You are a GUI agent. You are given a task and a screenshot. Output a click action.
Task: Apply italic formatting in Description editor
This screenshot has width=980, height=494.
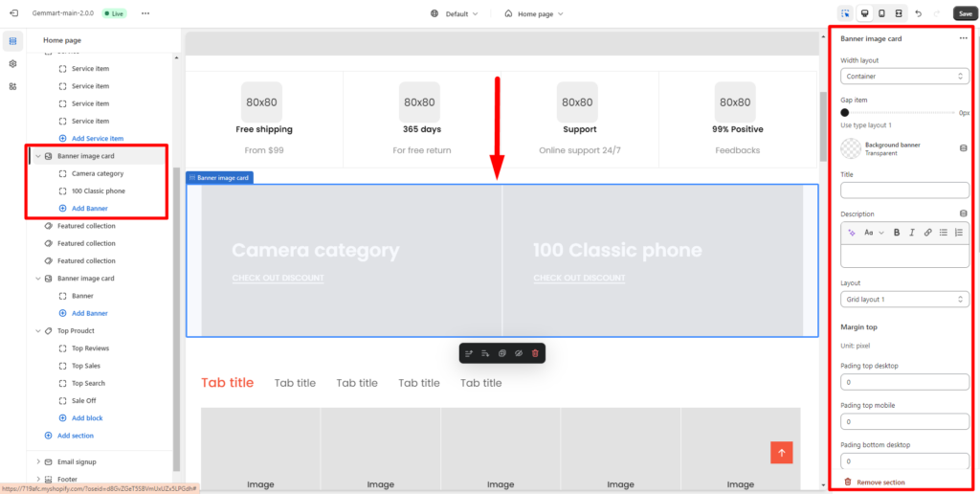(x=912, y=232)
